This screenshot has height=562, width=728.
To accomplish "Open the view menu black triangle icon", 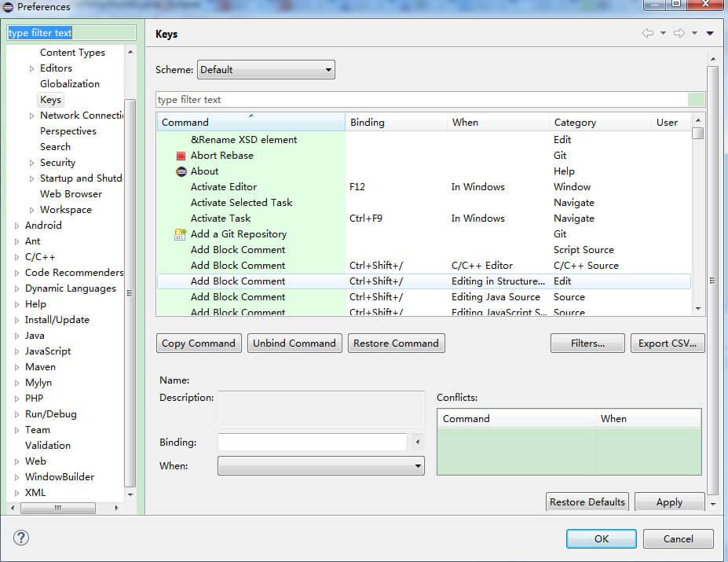I will pos(710,34).
